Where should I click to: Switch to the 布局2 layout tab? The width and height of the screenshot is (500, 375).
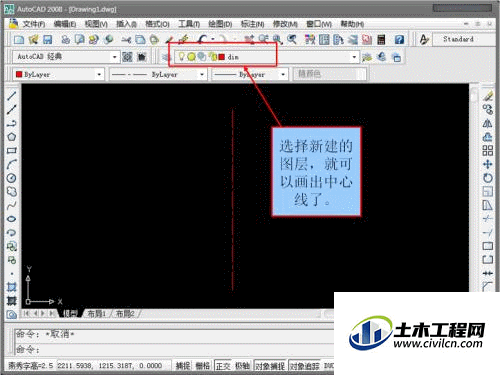[x=125, y=314]
